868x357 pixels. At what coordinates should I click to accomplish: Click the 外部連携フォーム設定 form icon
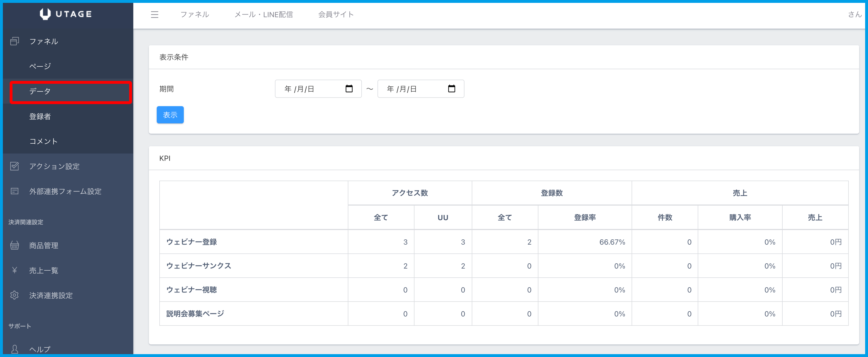pos(15,191)
